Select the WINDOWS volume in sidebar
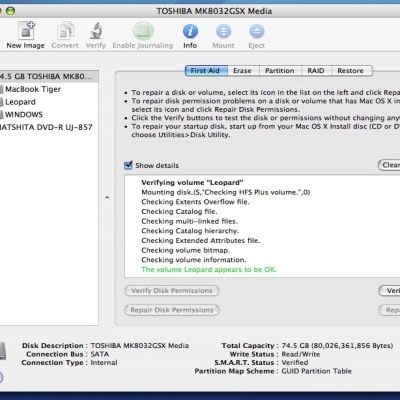 pyautogui.click(x=49, y=115)
